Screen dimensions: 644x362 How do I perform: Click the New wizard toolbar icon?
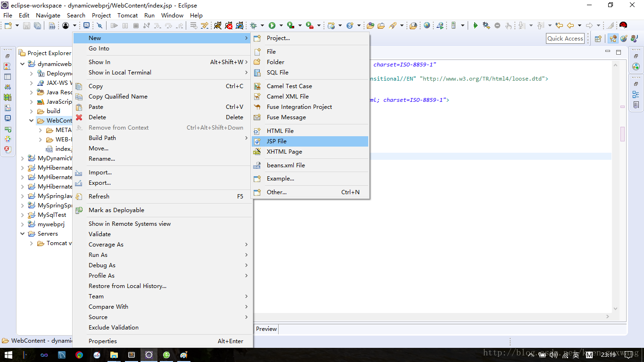[8, 25]
